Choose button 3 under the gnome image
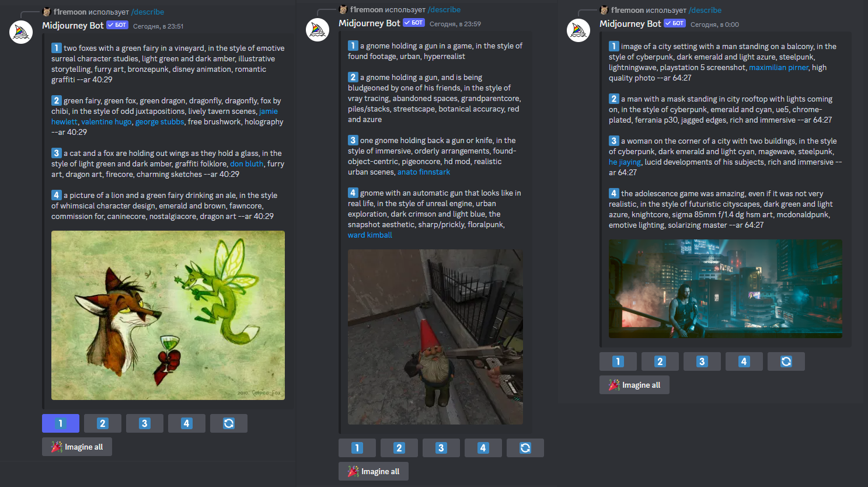This screenshot has height=487, width=868. pos(441,448)
